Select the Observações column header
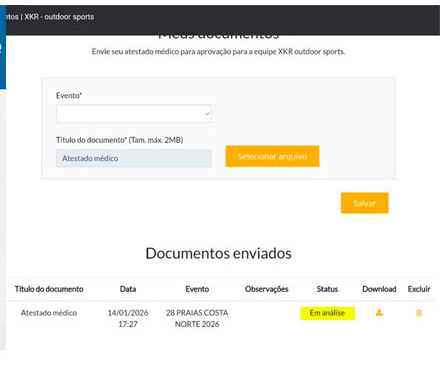 (267, 289)
